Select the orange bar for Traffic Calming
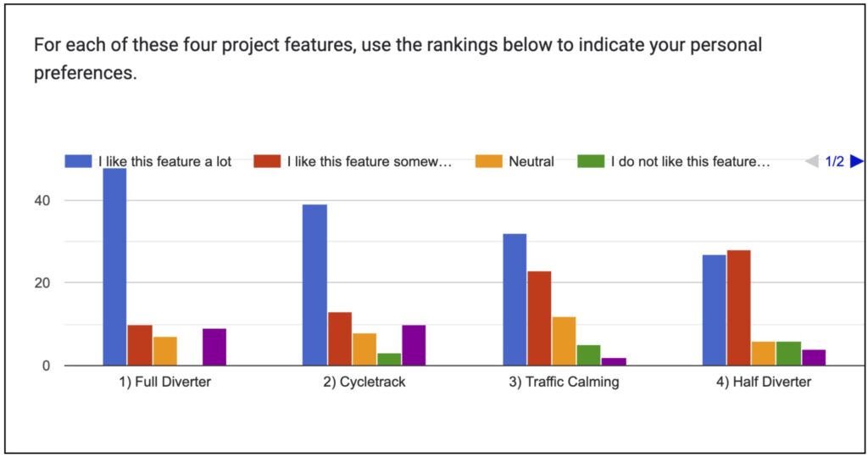Viewport: 868px width, 458px height. point(564,341)
